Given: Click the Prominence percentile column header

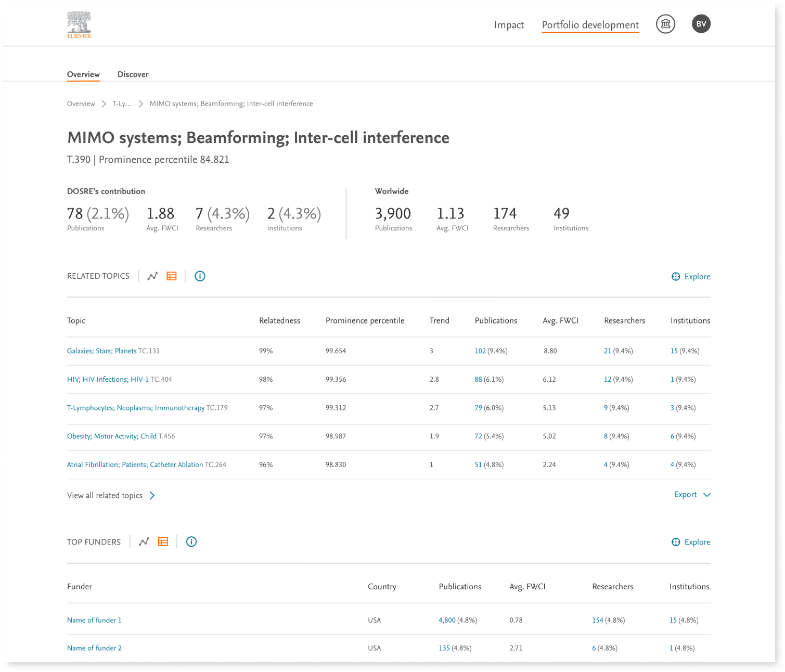Looking at the screenshot, I should 365,321.
